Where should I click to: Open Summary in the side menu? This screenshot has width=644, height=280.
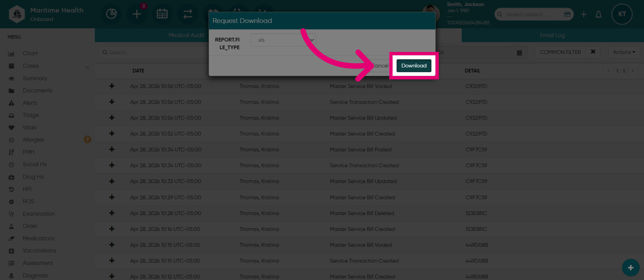coord(35,78)
